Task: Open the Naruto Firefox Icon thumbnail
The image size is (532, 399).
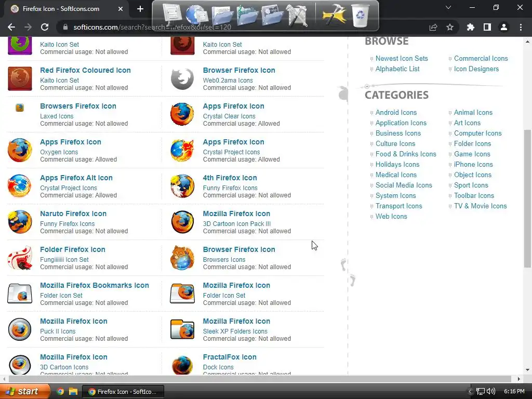Action: coord(20,222)
